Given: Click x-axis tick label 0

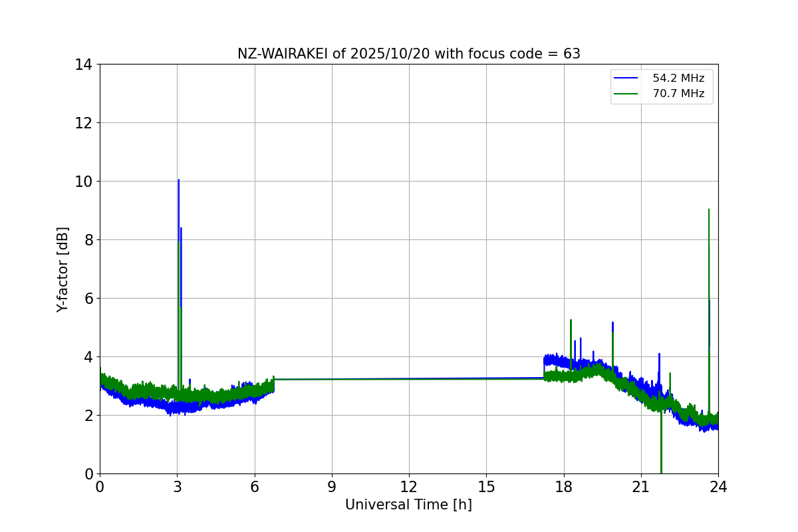Looking at the screenshot, I should 100,487.
